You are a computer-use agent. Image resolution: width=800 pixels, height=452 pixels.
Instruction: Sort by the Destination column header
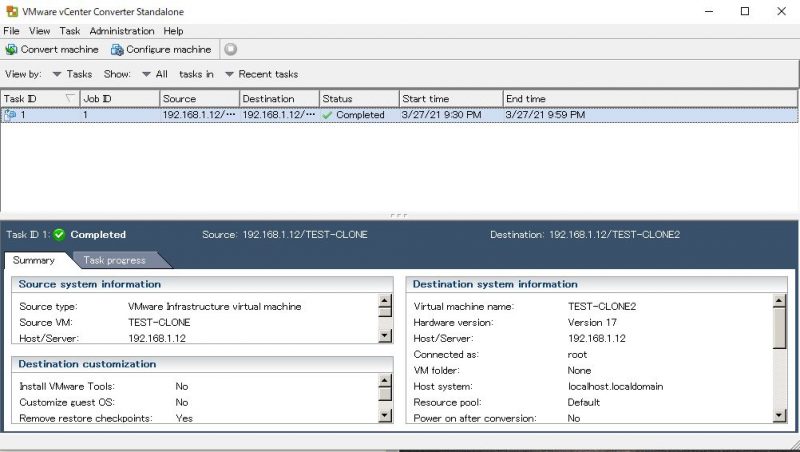click(279, 98)
